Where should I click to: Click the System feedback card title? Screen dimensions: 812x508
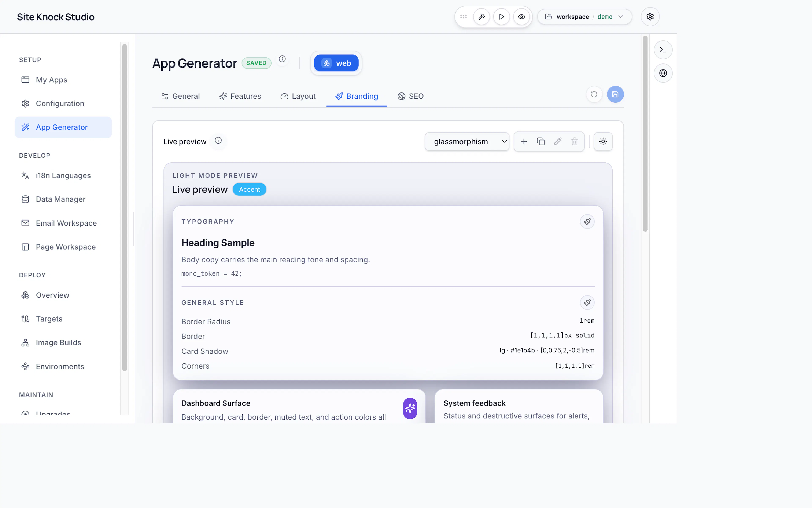point(475,403)
